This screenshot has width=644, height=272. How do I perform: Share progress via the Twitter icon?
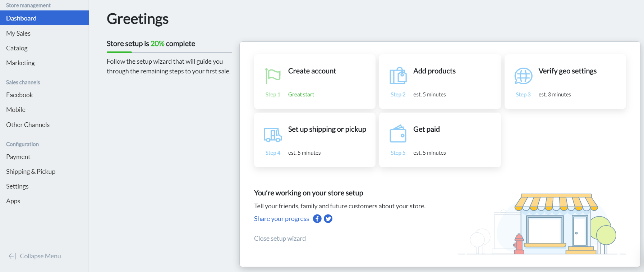tap(328, 219)
